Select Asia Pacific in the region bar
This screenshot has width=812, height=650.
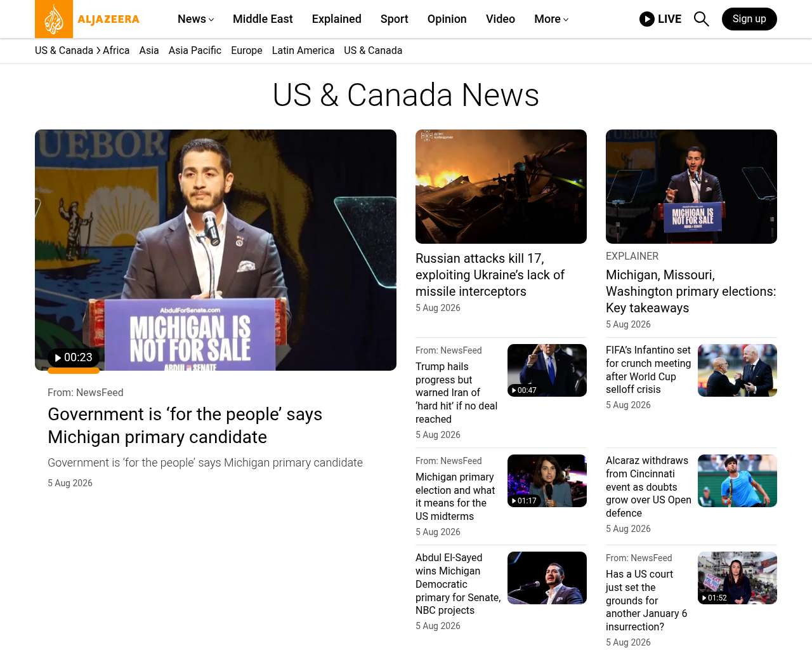195,50
